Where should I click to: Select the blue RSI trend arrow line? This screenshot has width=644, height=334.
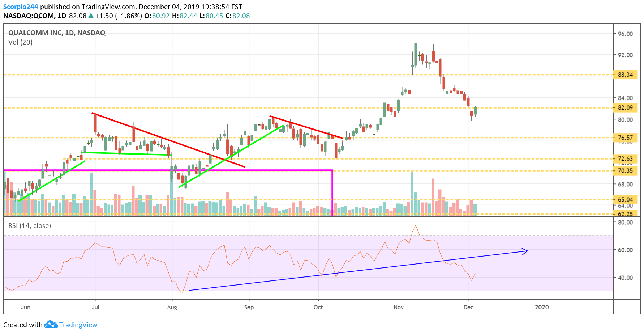359,270
